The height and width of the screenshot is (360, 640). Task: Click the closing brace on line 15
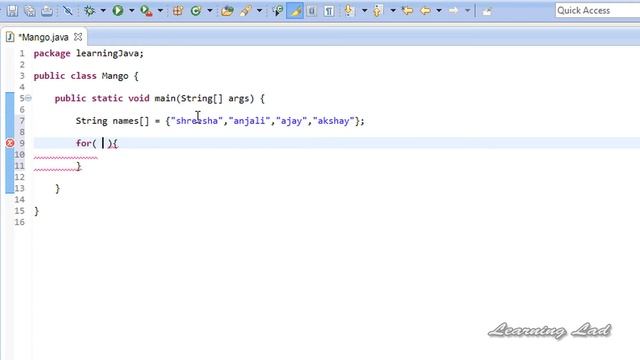tap(37, 211)
